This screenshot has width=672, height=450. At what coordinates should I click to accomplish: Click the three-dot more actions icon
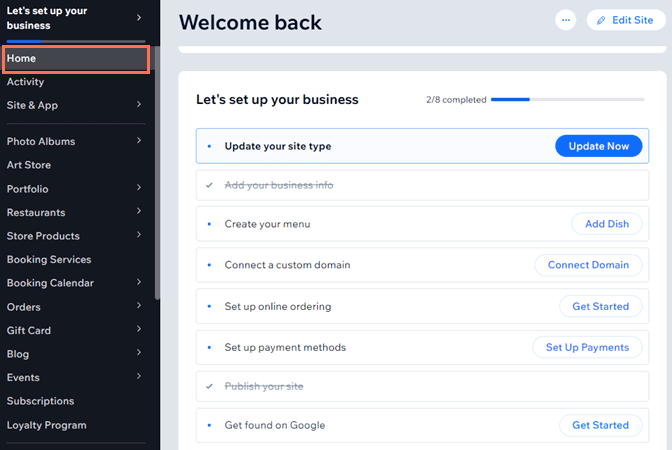tap(566, 20)
